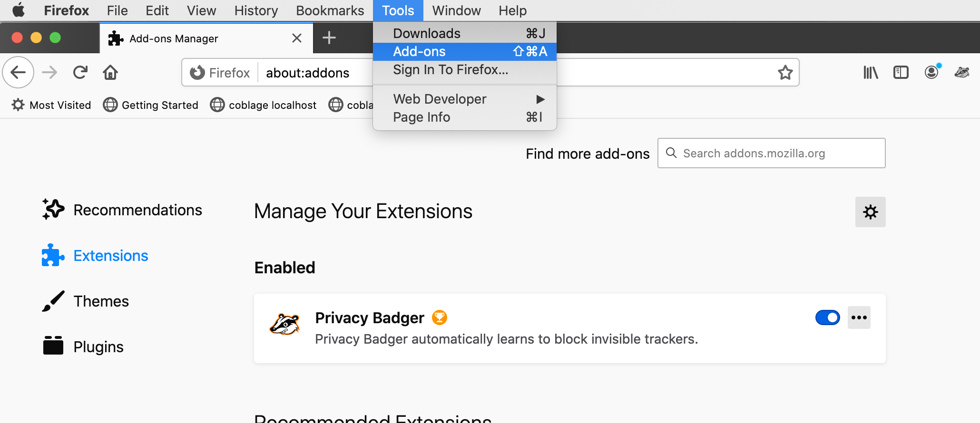Click the back navigation arrow
980x423 pixels.
(19, 73)
